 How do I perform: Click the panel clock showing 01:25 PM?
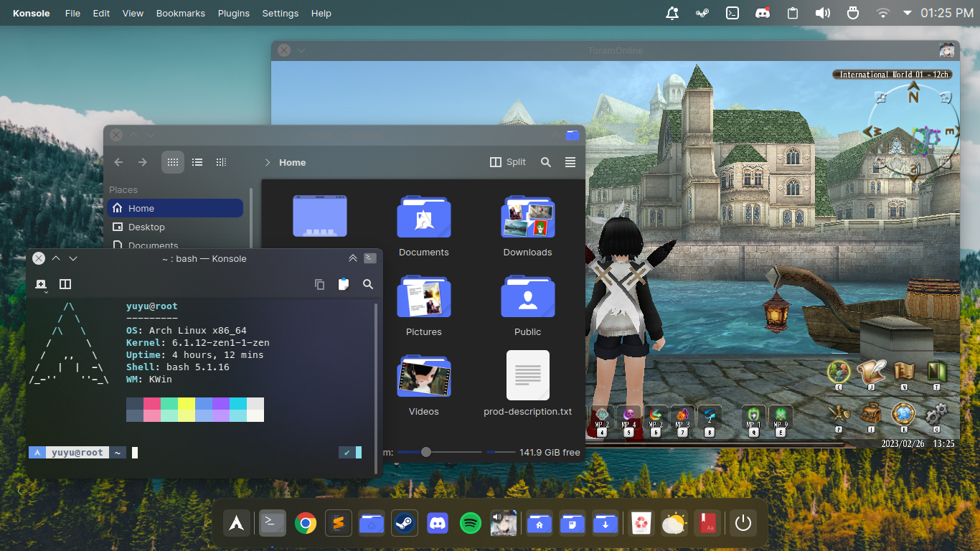pyautogui.click(x=947, y=13)
